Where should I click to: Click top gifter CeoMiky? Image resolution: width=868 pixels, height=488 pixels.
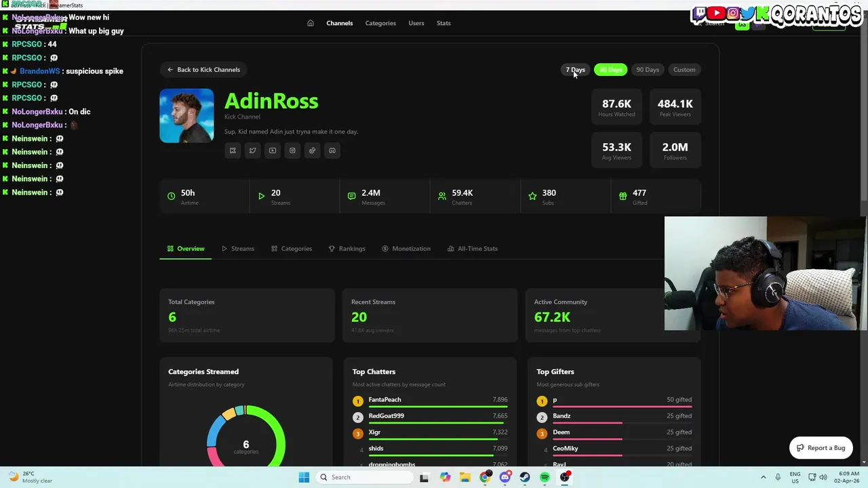[x=566, y=449]
